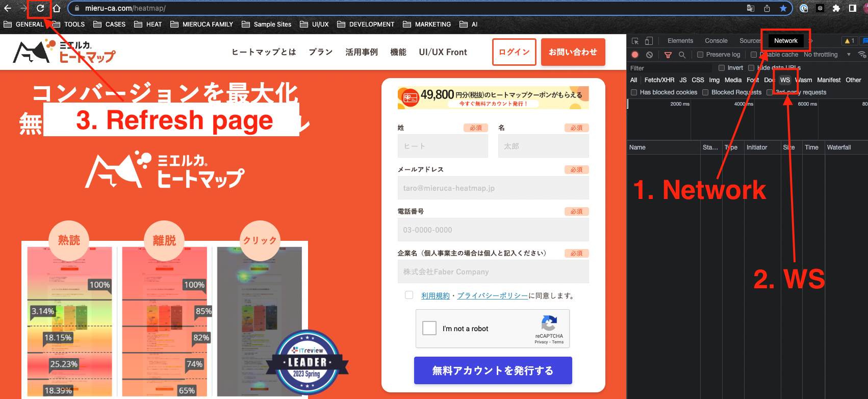Toggle the DevTools device toolbar icon

point(649,41)
